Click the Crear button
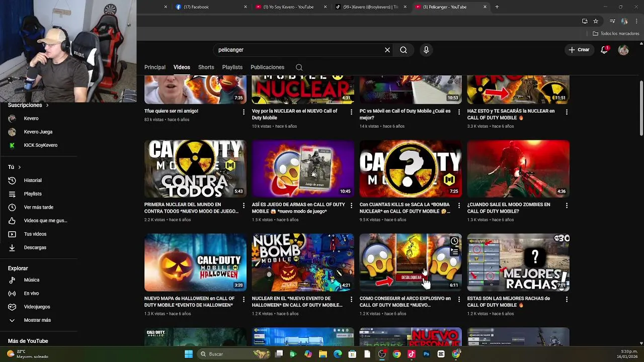Screen dimensions: 644x362 579,50
